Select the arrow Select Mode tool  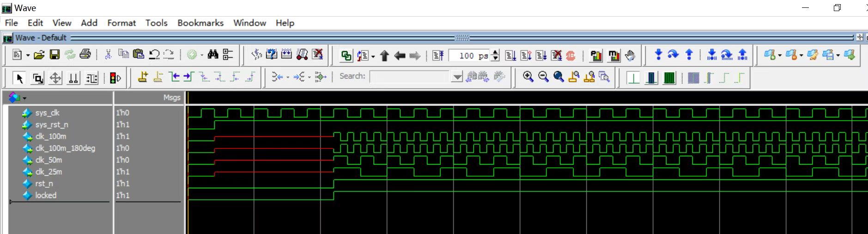pyautogui.click(x=20, y=78)
